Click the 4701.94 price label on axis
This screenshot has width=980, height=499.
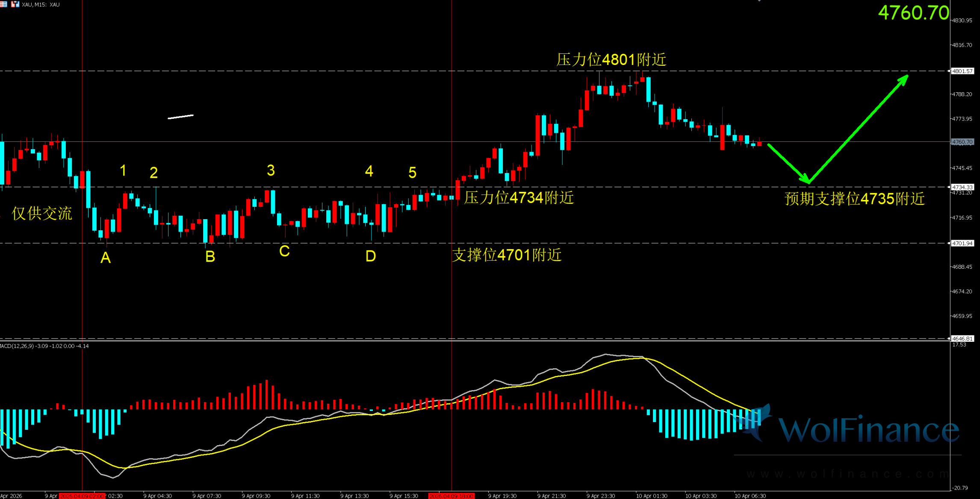click(962, 244)
